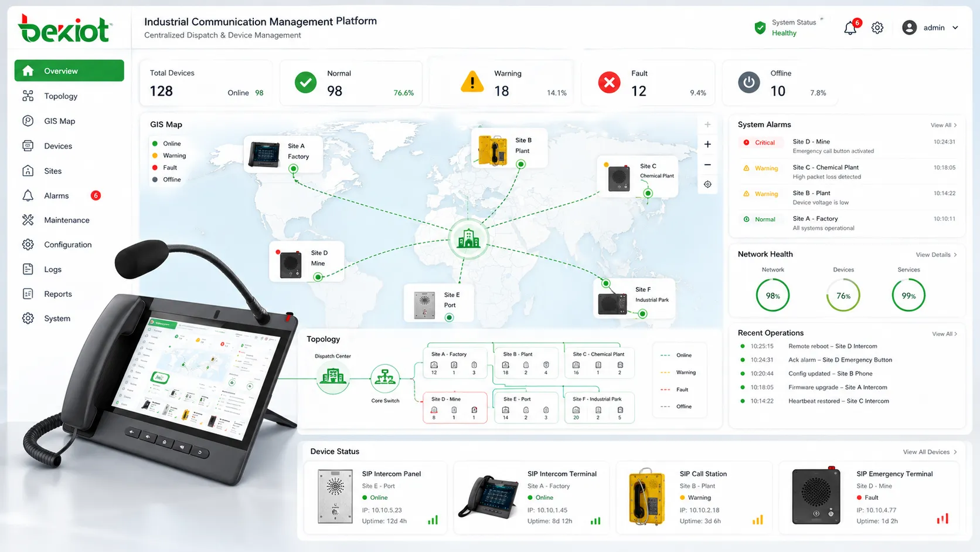Select the Site F - Industrial Park topology box
The image size is (980, 552).
[599, 408]
